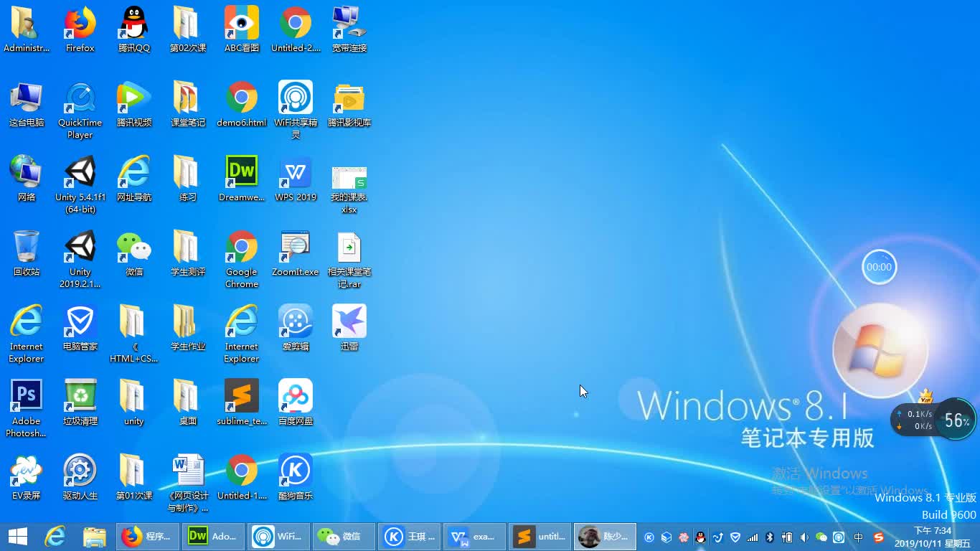Open the EV录屏 recorder shortcut
The width and height of the screenshot is (980, 551).
pos(27,477)
